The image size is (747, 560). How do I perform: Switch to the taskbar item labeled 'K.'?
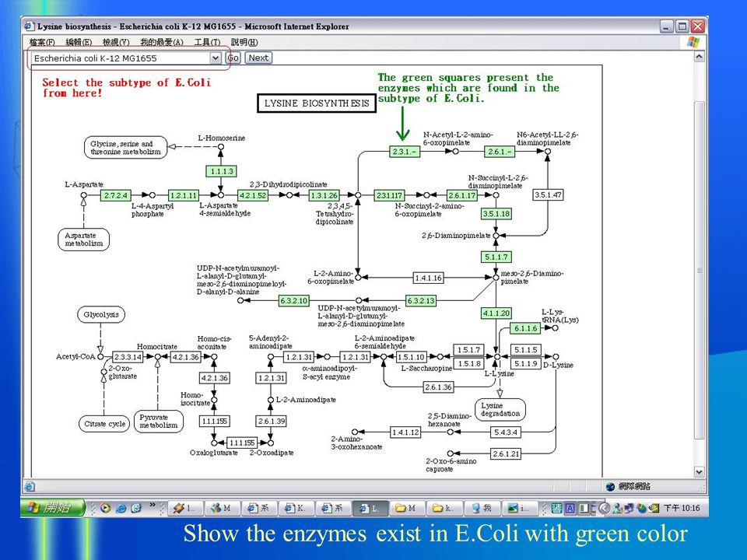[296, 508]
